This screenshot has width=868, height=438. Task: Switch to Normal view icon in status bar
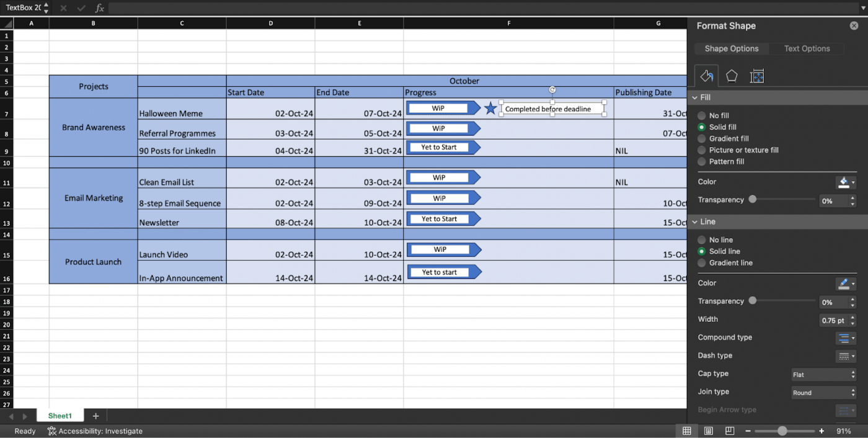click(x=687, y=431)
